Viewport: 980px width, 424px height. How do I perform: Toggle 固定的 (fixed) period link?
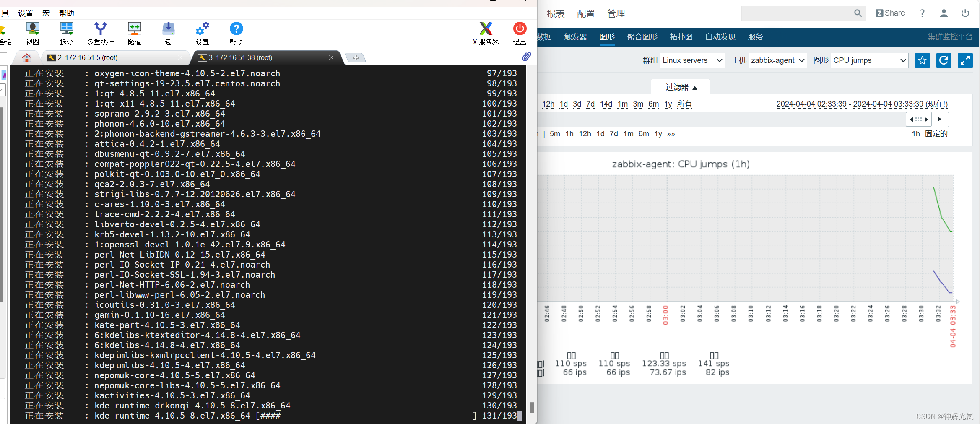coord(936,134)
